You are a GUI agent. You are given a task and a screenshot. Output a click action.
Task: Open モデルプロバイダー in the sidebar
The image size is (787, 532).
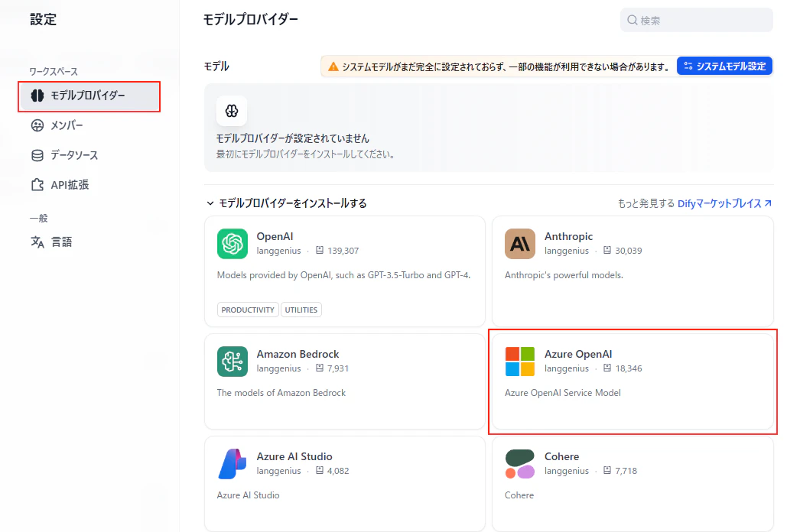point(89,96)
